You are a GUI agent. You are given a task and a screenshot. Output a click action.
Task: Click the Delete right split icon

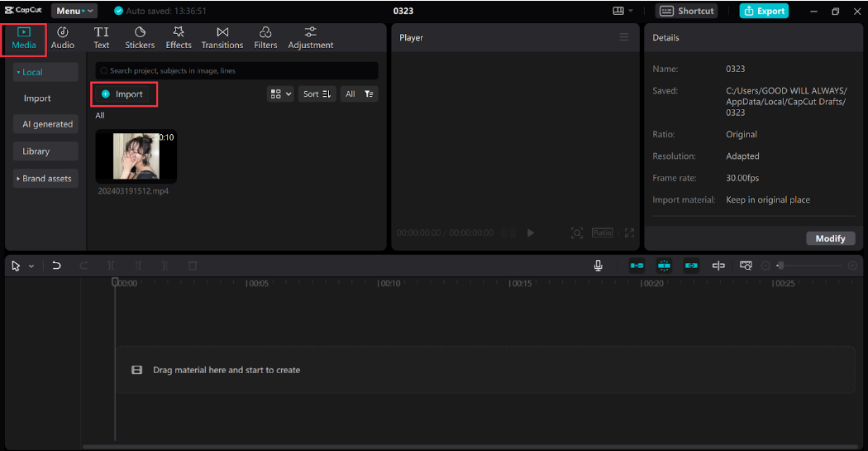(165, 266)
